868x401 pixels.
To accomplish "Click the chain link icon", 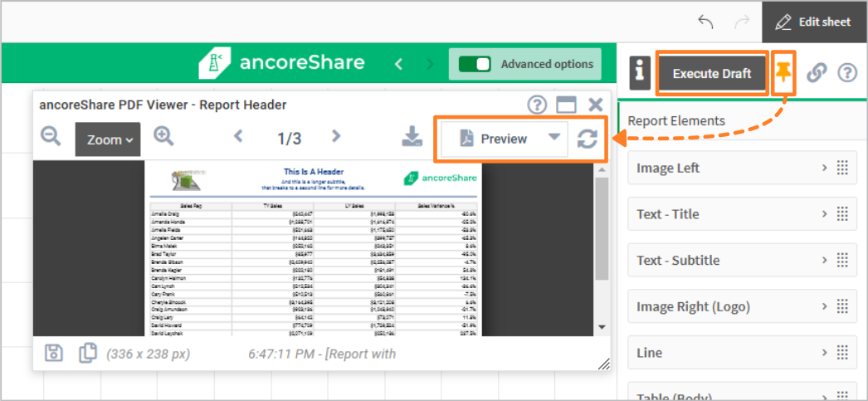I will [816, 72].
